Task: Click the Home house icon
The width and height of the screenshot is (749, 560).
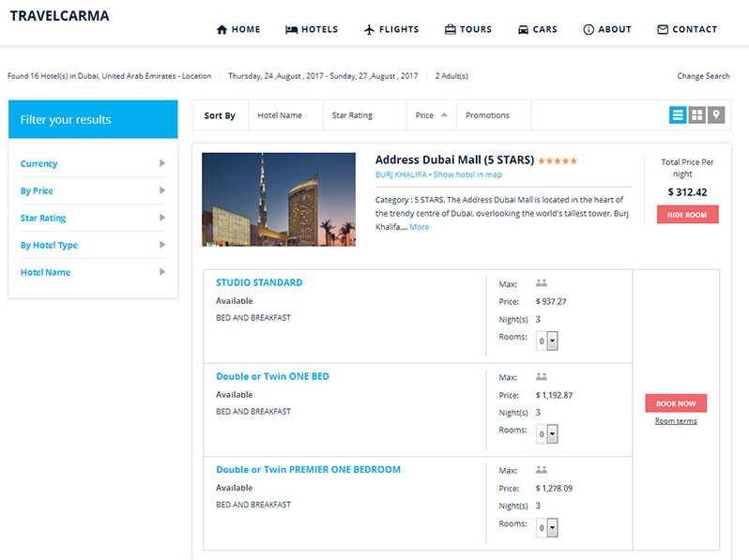Action: [x=222, y=30]
